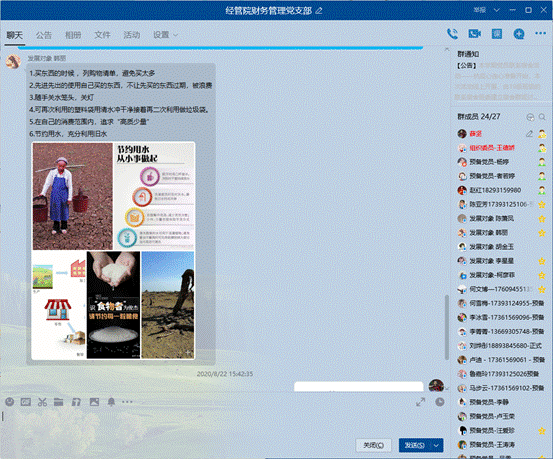Expand the input box with the arrows icon

point(420,402)
